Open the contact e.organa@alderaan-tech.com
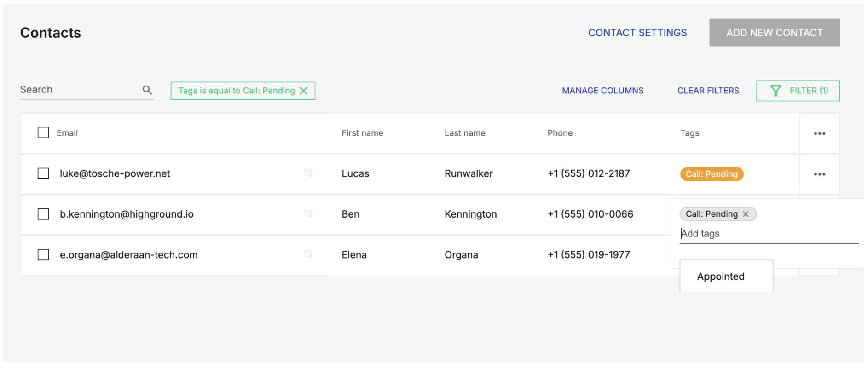 click(x=129, y=254)
